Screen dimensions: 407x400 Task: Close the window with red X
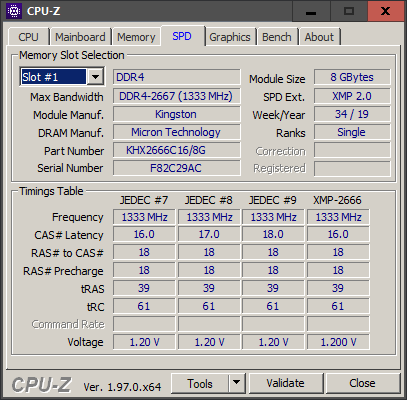[386, 11]
